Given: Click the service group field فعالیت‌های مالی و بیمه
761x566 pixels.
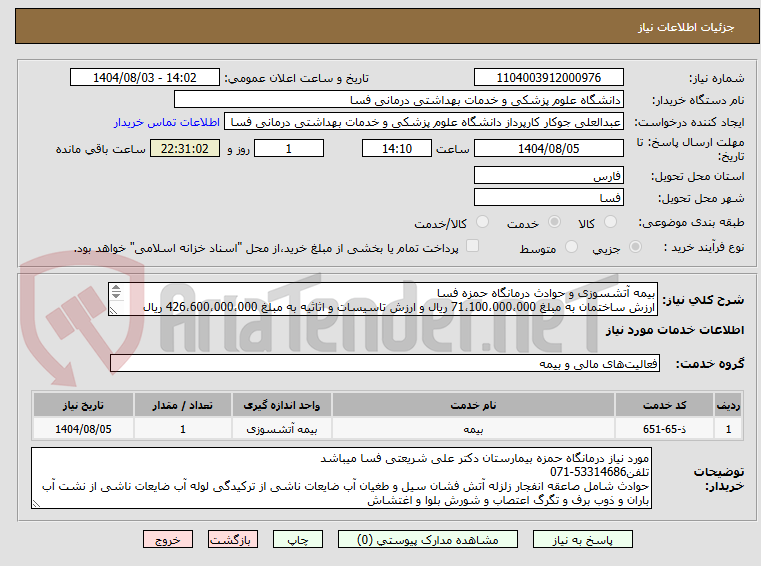Looking at the screenshot, I should click(385, 364).
